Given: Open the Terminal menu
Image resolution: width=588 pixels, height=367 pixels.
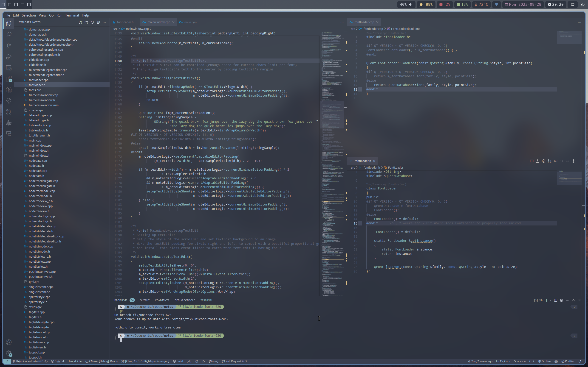Looking at the screenshot, I should point(72,15).
